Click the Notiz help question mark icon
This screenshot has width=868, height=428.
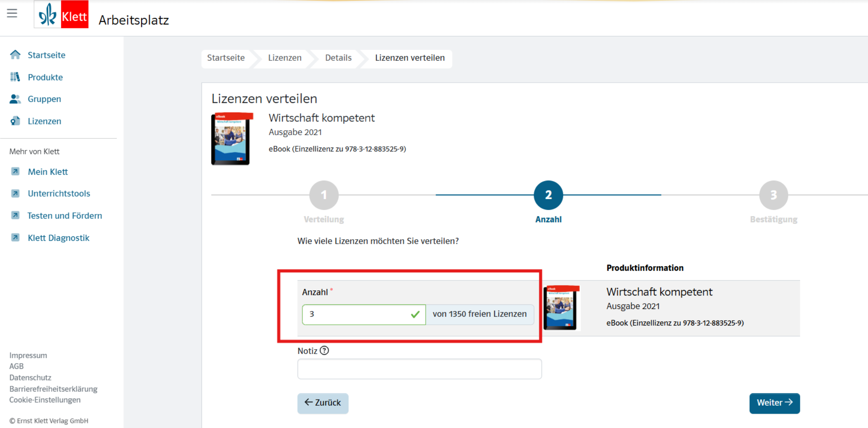(325, 351)
